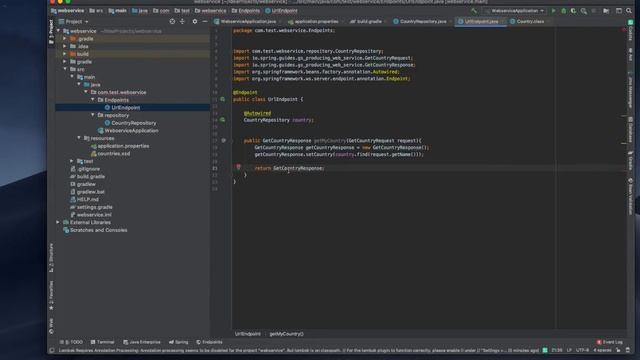Run with coverage icon in toolbar
Screen dimensions: 640x360
pyautogui.click(x=573, y=11)
